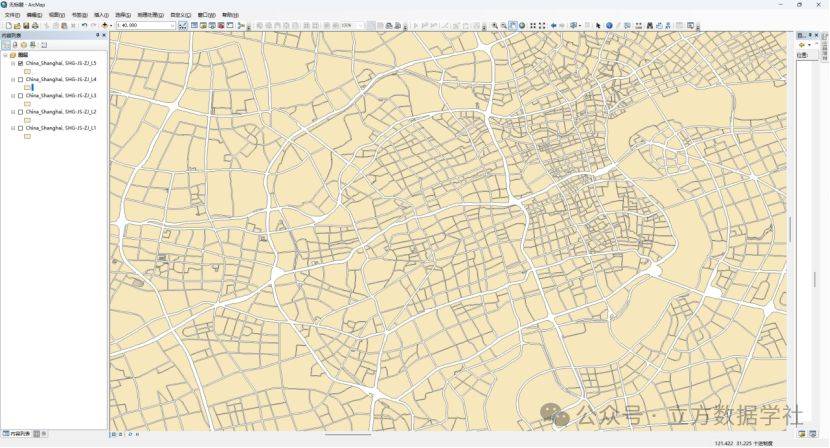Click the map's horizontal scrollbar thumb
Image resolution: width=830 pixels, height=448 pixels.
point(348,434)
